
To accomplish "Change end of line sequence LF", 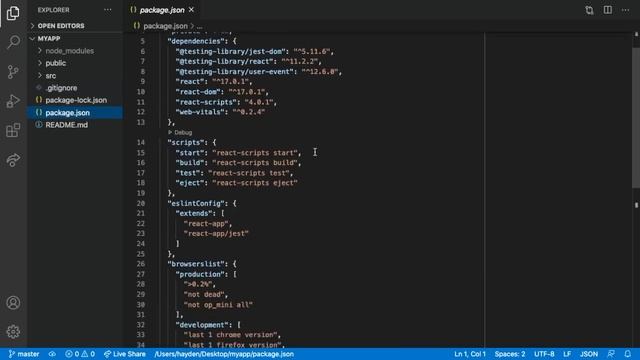I will coord(567,354).
